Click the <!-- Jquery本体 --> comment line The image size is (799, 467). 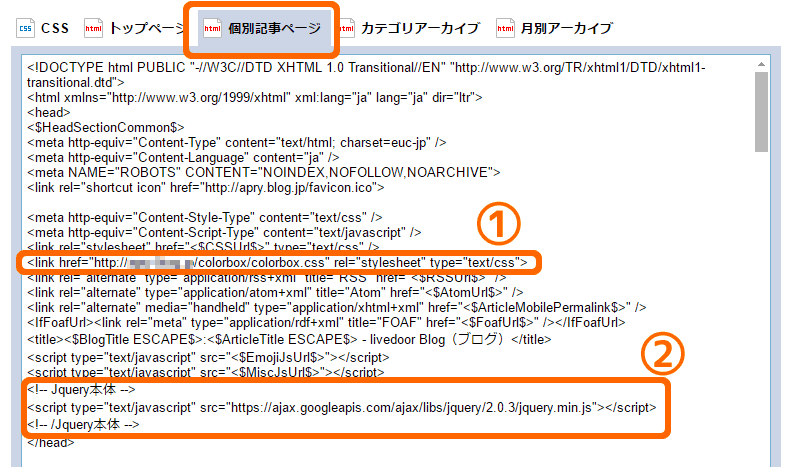click(82, 390)
